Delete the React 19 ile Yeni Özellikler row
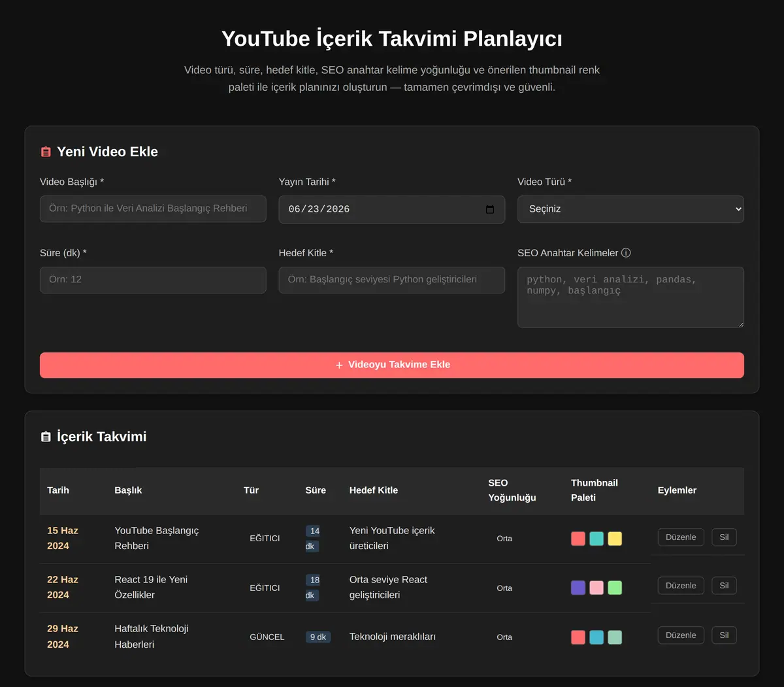This screenshot has height=687, width=784. tap(724, 586)
